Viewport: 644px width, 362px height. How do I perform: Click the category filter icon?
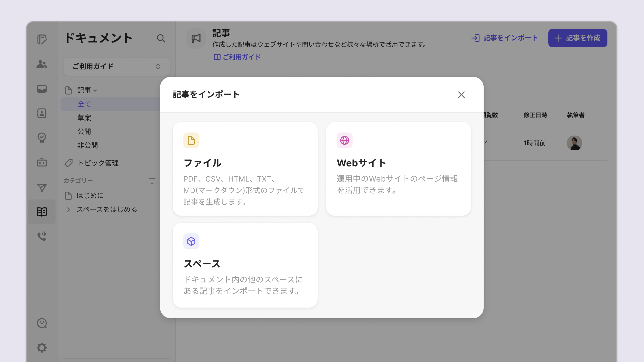click(x=152, y=181)
